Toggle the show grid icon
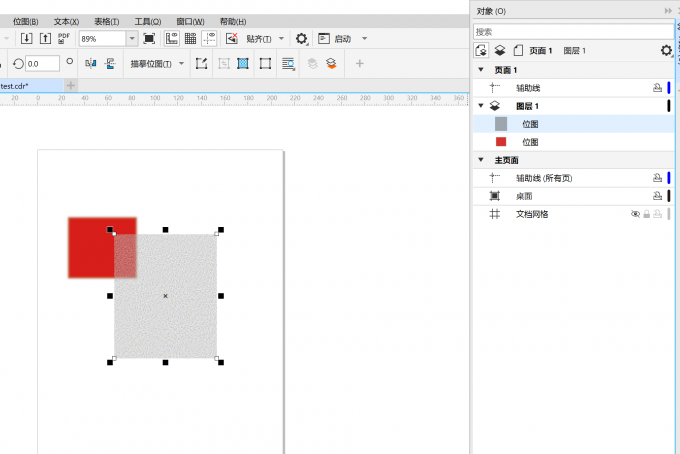The height and width of the screenshot is (454, 680). click(190, 39)
